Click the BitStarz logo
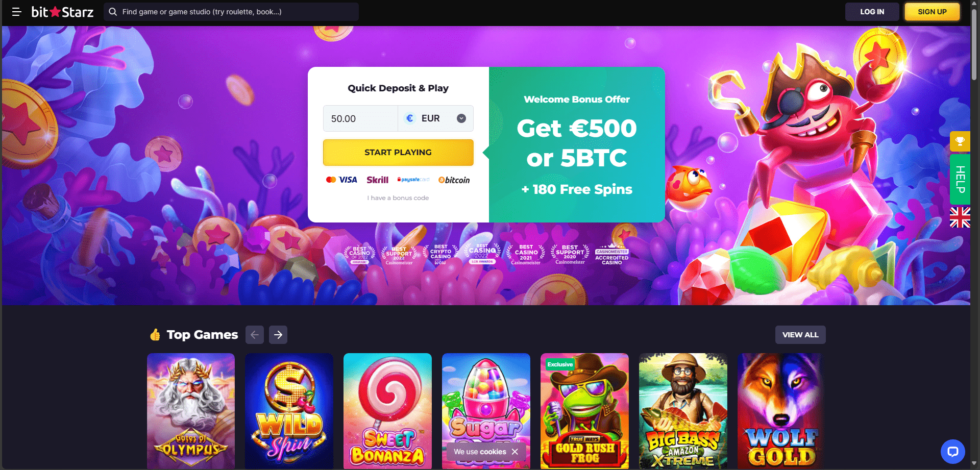 (x=62, y=12)
